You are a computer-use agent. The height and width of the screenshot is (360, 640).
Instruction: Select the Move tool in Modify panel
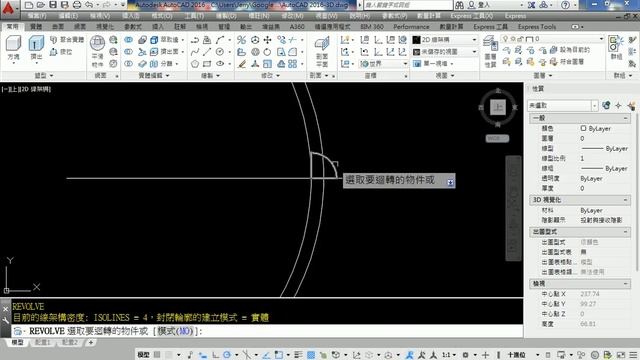coord(267,40)
